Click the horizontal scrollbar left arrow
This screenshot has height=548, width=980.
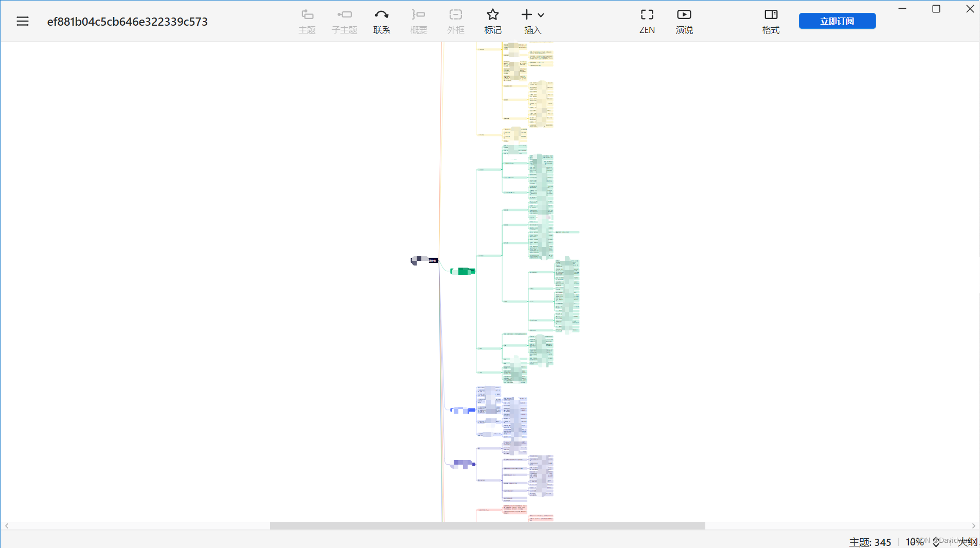click(7, 526)
